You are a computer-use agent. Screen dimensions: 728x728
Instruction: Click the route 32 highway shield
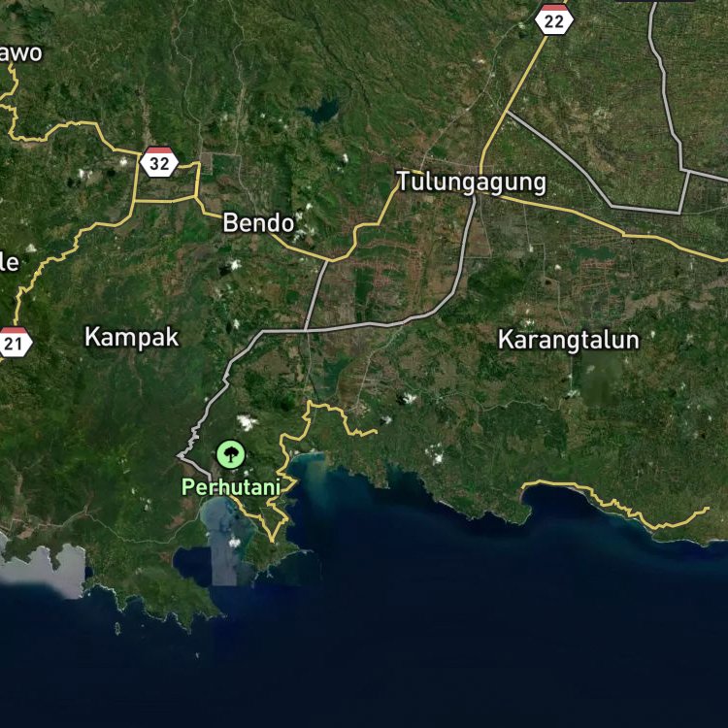tap(159, 162)
